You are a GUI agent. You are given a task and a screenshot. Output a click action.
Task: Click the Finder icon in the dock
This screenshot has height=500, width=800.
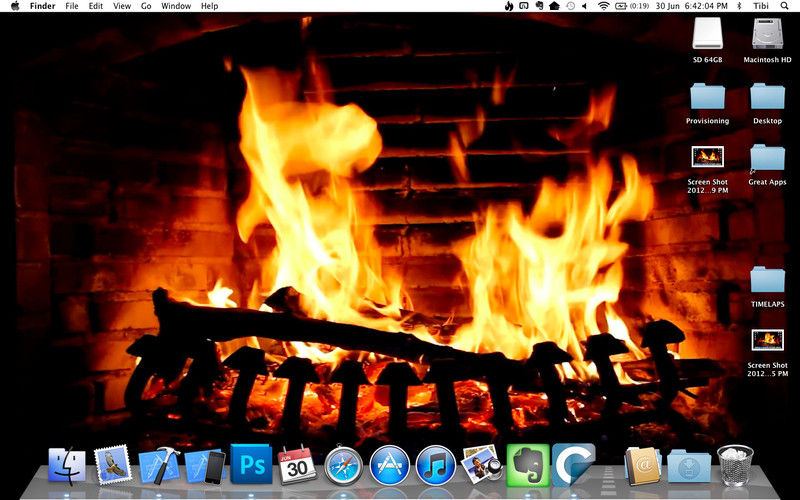pos(66,465)
